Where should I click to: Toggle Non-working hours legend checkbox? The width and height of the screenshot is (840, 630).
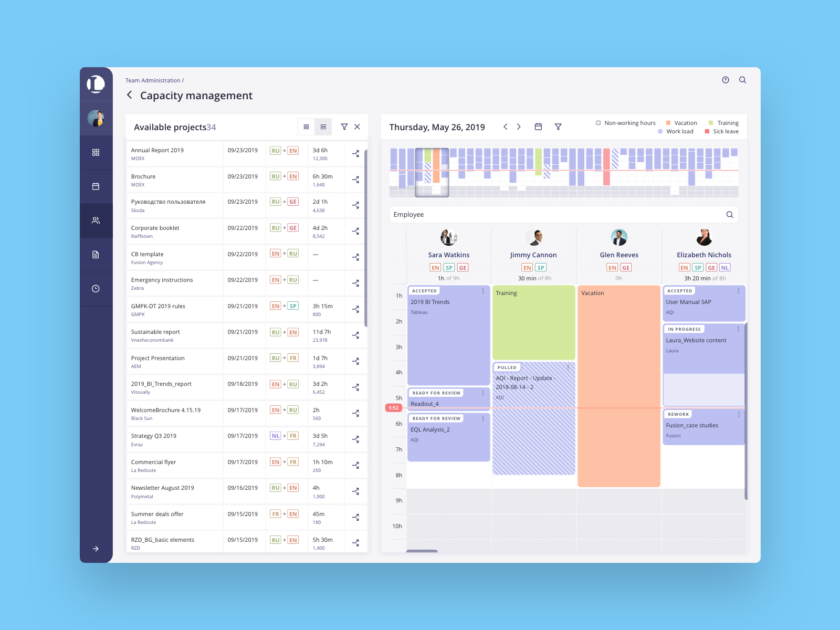tap(598, 123)
